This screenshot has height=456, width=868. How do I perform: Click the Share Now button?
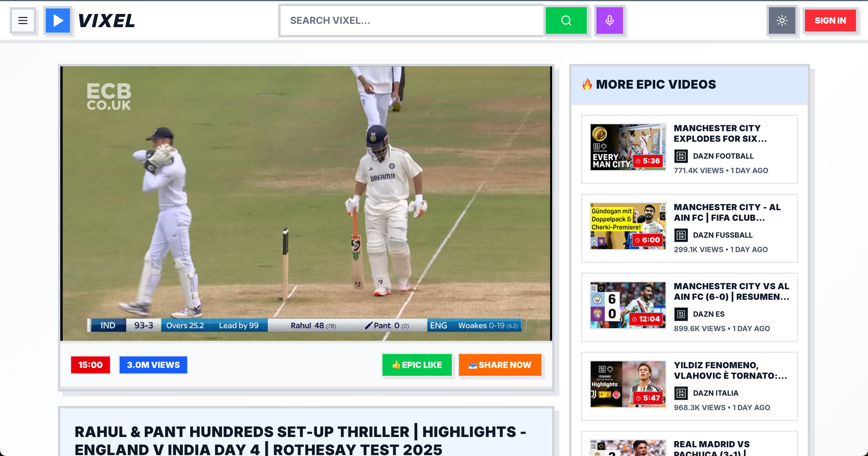tap(500, 365)
